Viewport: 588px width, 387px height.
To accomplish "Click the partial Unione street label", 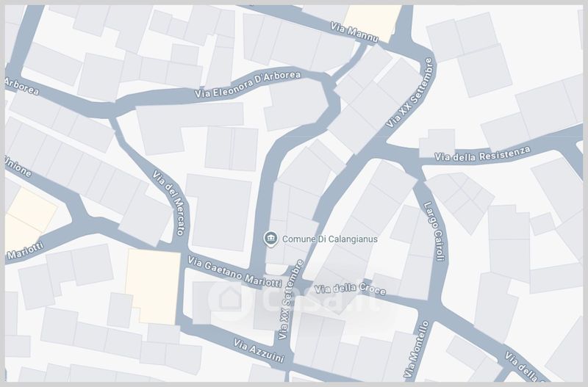I will 18,167.
